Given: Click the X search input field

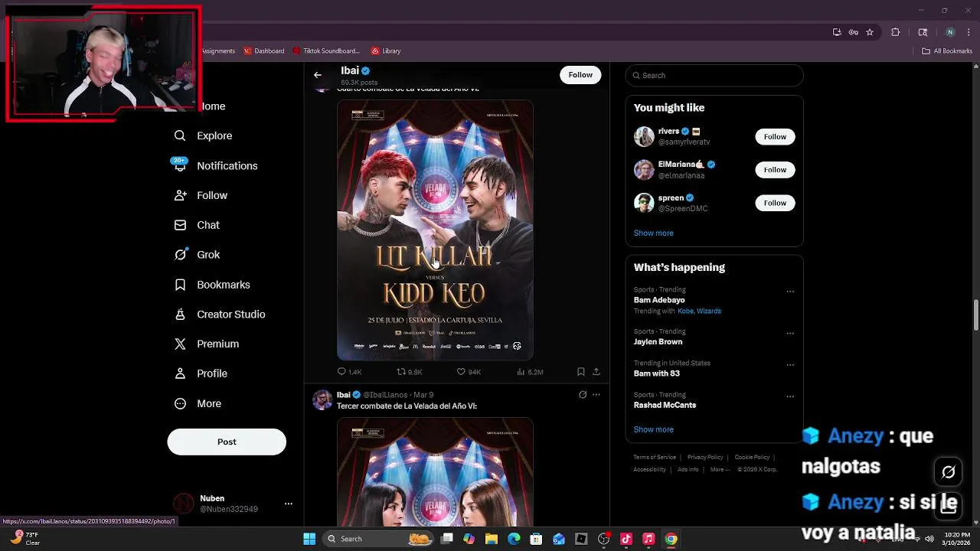Looking at the screenshot, I should [x=714, y=75].
